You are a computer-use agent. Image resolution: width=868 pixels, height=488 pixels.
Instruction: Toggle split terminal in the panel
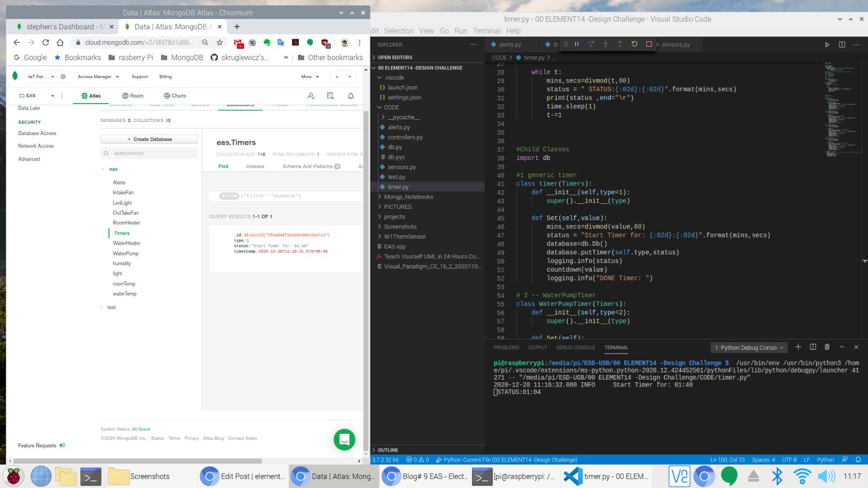pos(813,347)
